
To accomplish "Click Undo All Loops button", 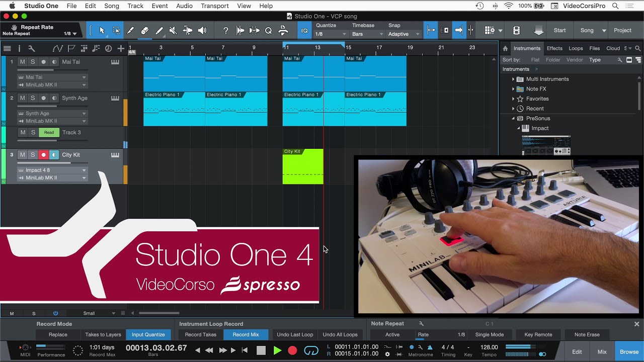I will (x=340, y=334).
